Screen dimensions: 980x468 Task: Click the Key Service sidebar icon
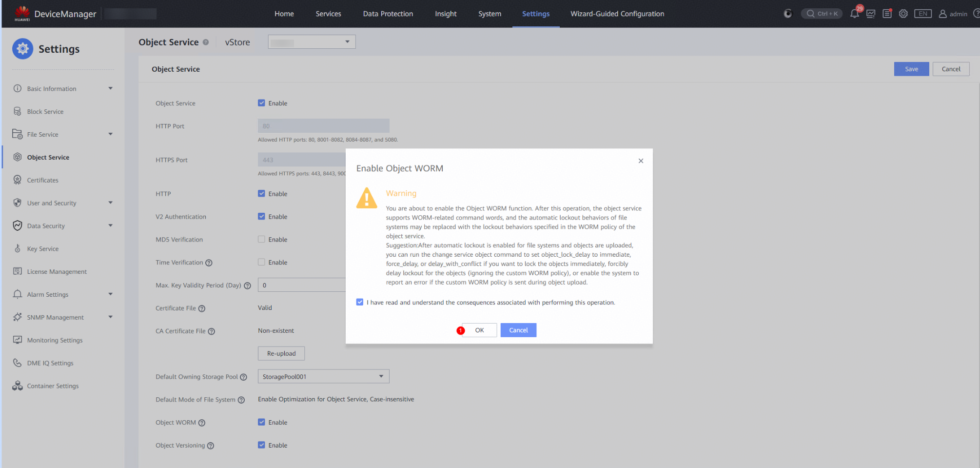point(18,248)
